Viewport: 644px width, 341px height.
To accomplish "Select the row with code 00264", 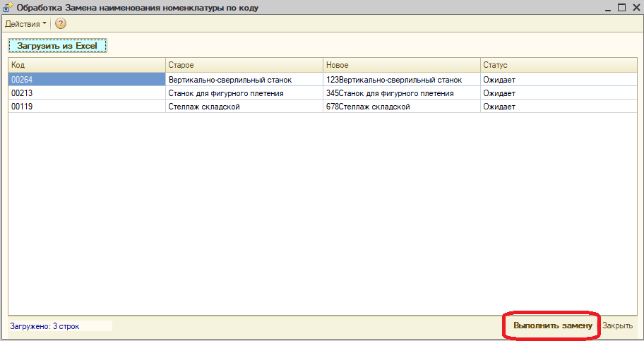I will point(86,80).
